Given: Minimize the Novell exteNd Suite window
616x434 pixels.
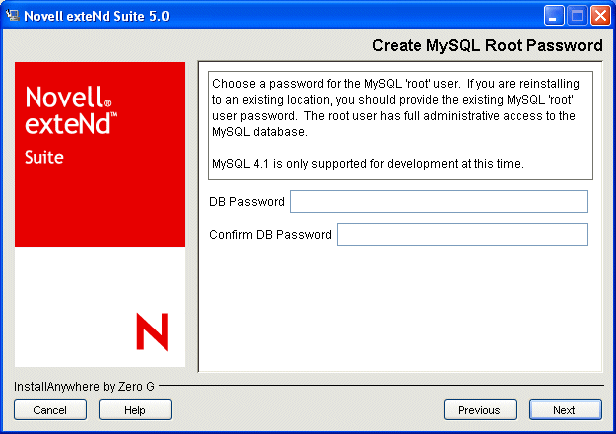Looking at the screenshot, I should click(554, 16).
